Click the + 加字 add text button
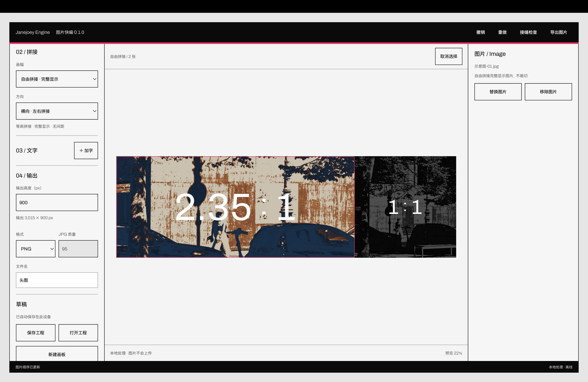Viewport: 588px width, 382px height. point(86,150)
